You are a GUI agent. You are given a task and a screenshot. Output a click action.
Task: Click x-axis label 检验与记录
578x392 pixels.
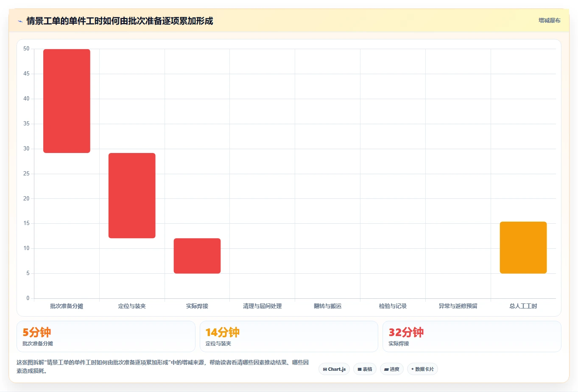(x=393, y=306)
